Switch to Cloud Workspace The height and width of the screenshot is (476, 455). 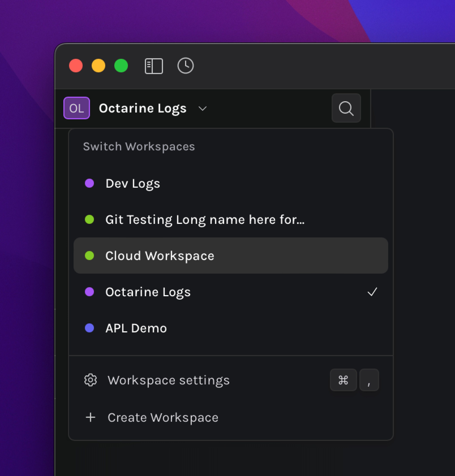[x=231, y=256]
